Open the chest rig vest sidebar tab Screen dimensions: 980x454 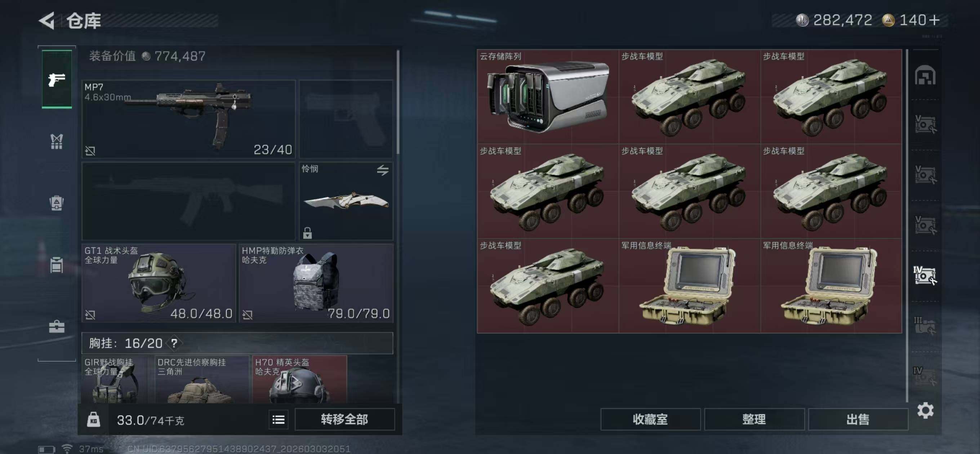pyautogui.click(x=57, y=142)
